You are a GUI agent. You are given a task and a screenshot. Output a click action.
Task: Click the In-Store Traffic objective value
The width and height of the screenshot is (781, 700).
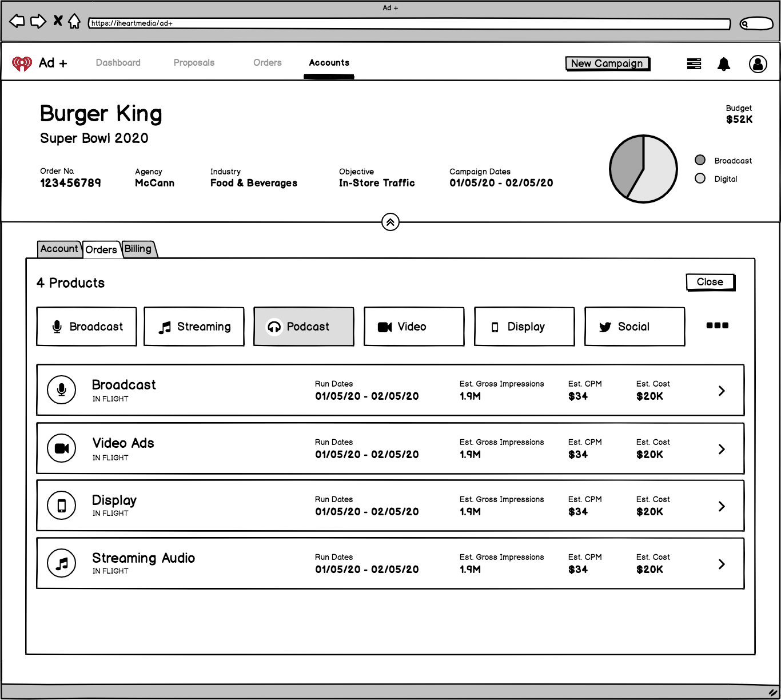(377, 183)
